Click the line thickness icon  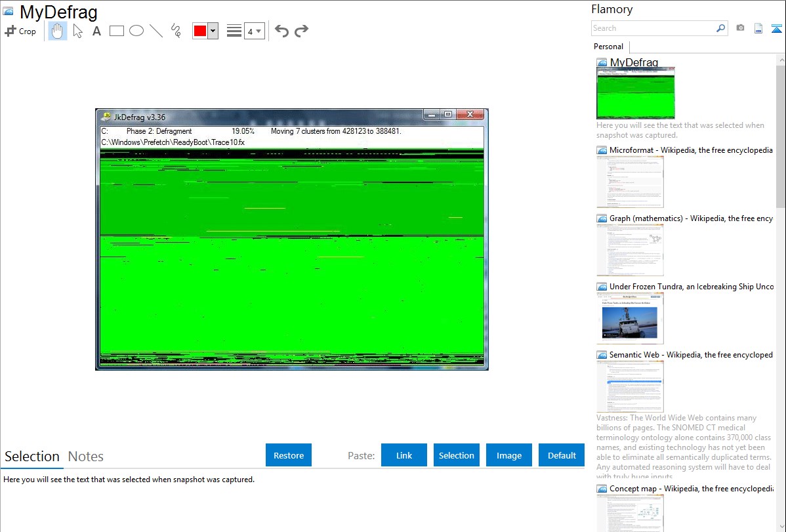[x=234, y=31]
